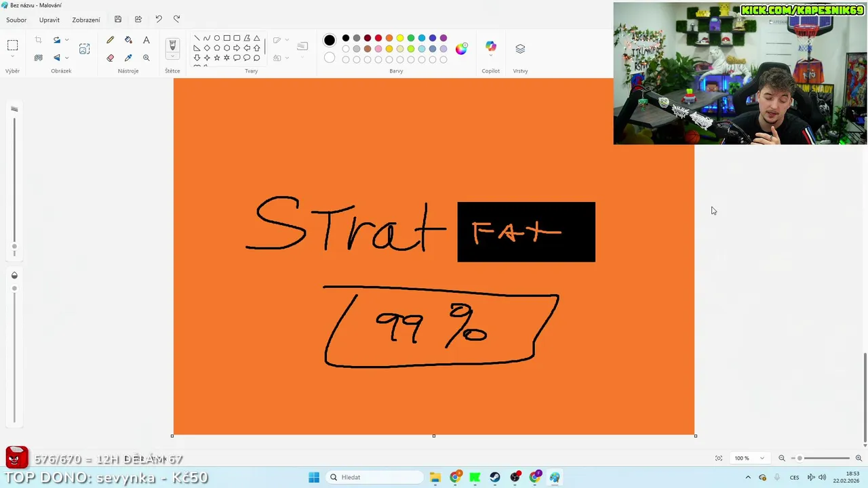Choose the Oval shape
The width and height of the screenshot is (868, 488).
pyautogui.click(x=217, y=38)
